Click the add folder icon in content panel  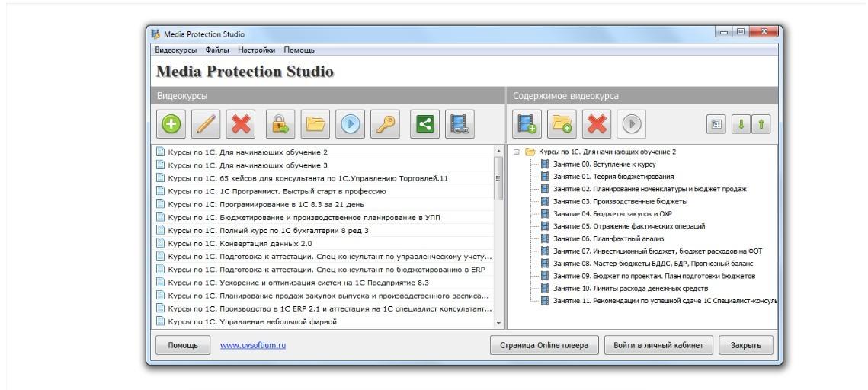coord(563,124)
